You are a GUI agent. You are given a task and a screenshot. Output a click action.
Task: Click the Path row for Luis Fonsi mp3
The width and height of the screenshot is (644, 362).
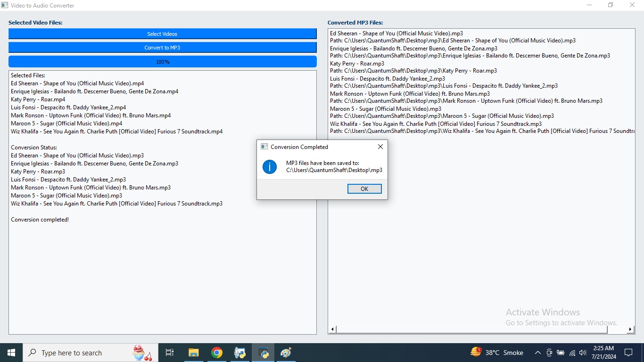[x=444, y=86]
